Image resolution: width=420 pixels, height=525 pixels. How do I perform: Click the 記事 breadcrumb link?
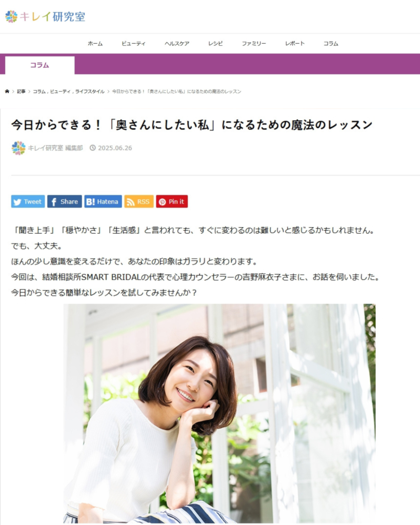(21, 91)
